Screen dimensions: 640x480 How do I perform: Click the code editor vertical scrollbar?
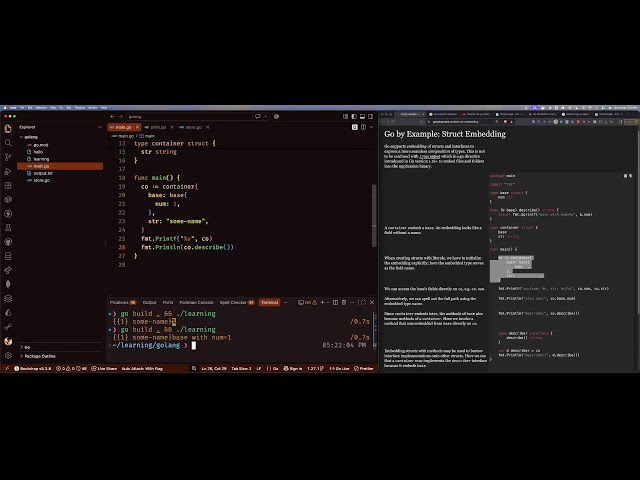point(373,216)
